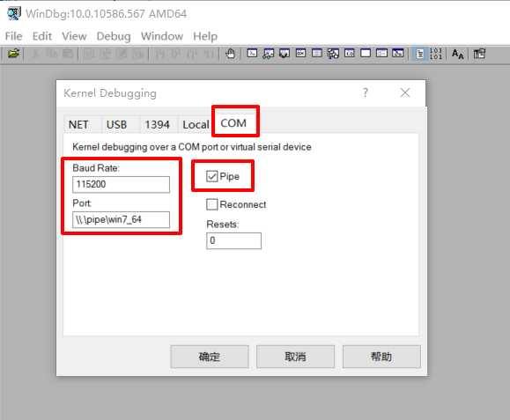The image size is (510, 420).
Task: Click the Insert or Remove Breakpoint hand icon
Action: click(230, 54)
